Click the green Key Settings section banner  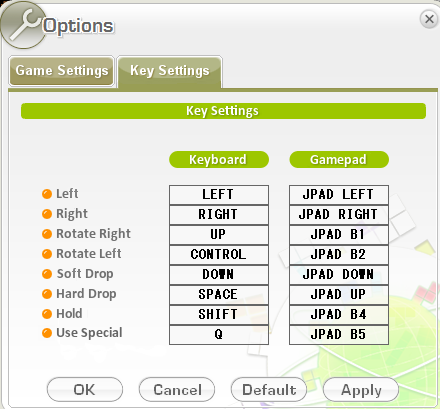pos(223,111)
